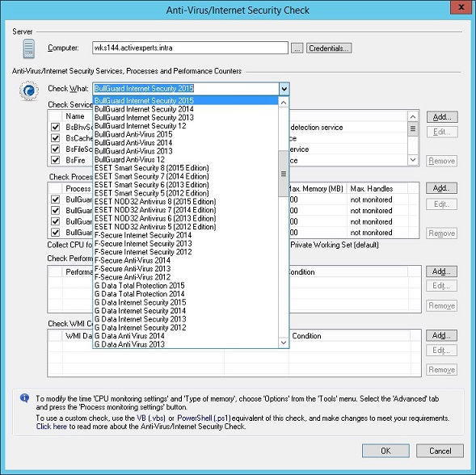This screenshot has width=476, height=475.
Task: Choose G Data Anti Virus 2014
Action: click(x=186, y=336)
